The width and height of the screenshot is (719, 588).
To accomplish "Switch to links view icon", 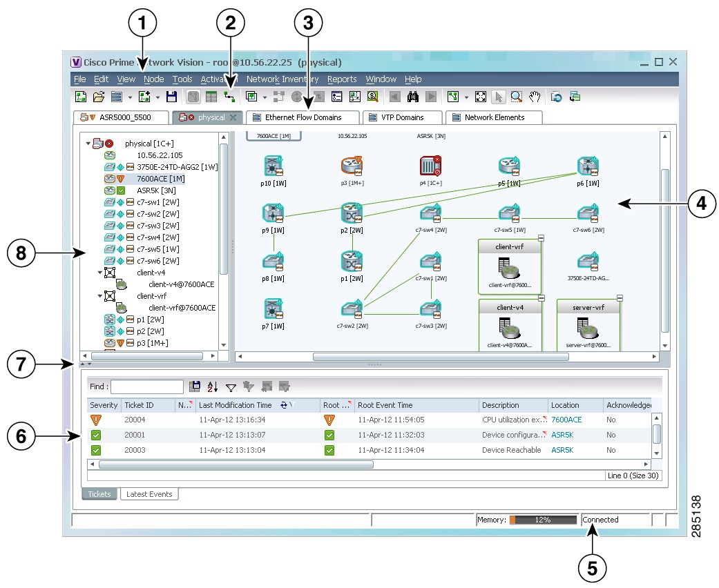I will point(229,97).
